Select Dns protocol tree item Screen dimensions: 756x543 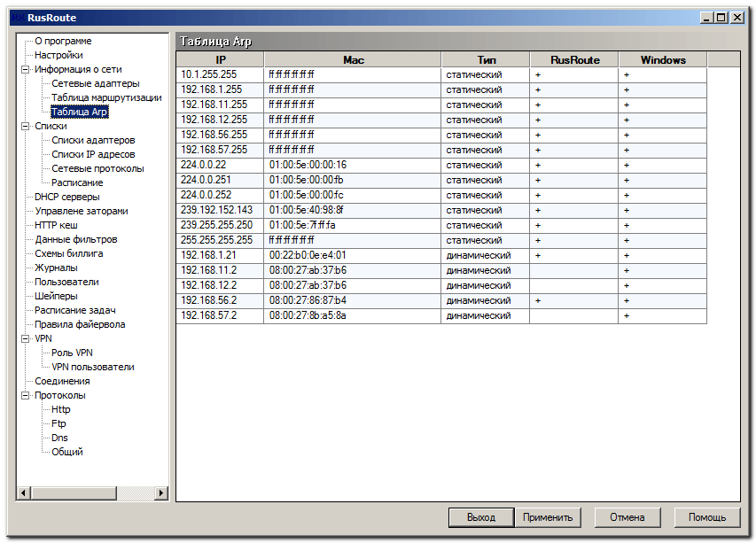59,438
